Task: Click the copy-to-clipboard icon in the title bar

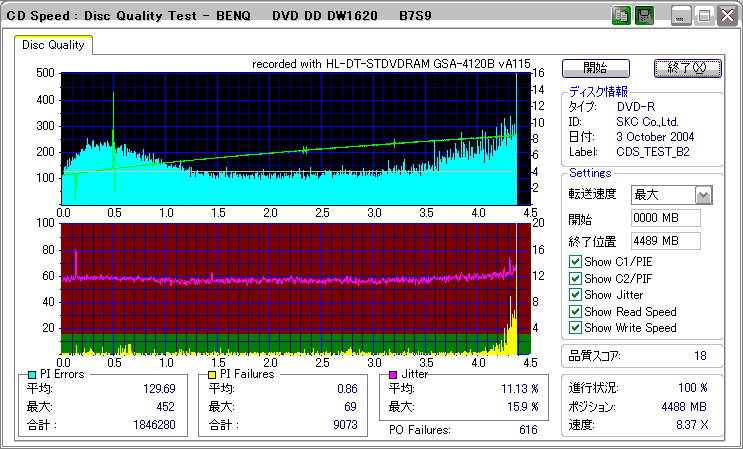Action: tap(621, 16)
